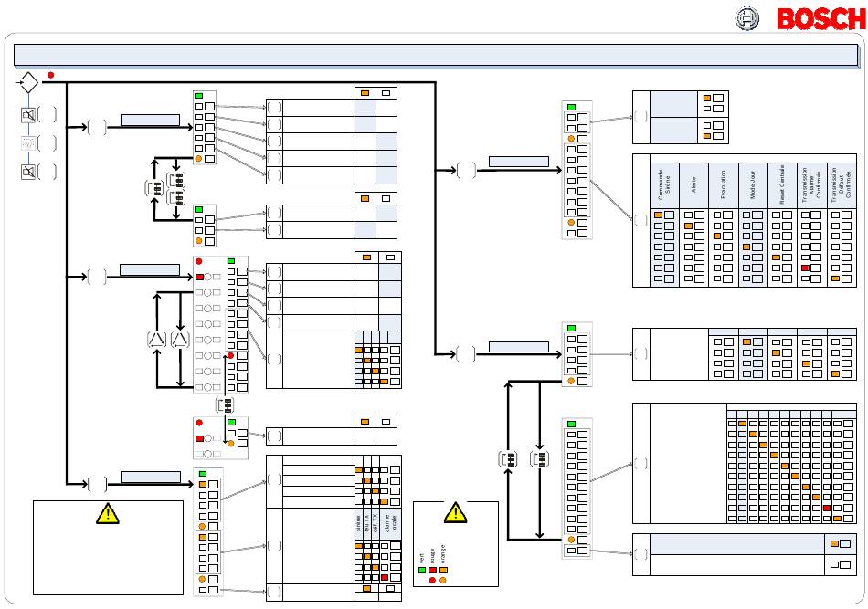The height and width of the screenshot is (609, 868).
Task: Click the 'Reset Centrale' column header
Action: [x=782, y=184]
